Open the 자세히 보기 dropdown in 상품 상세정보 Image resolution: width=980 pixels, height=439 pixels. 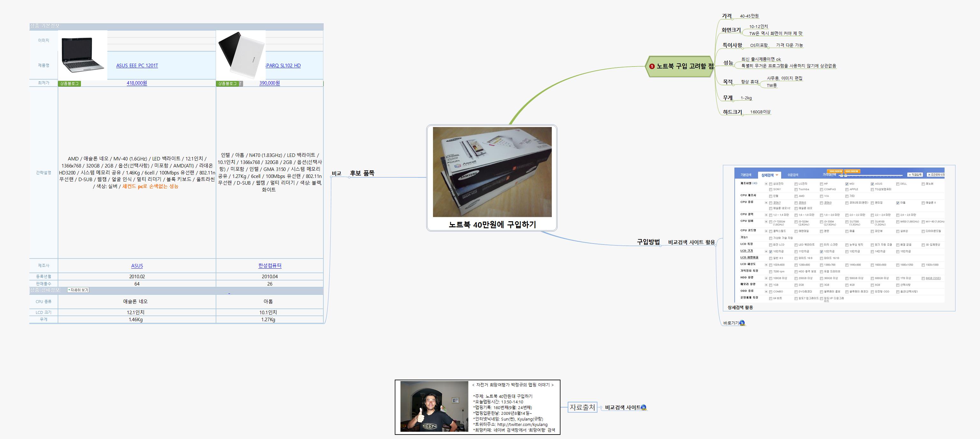(x=78, y=290)
